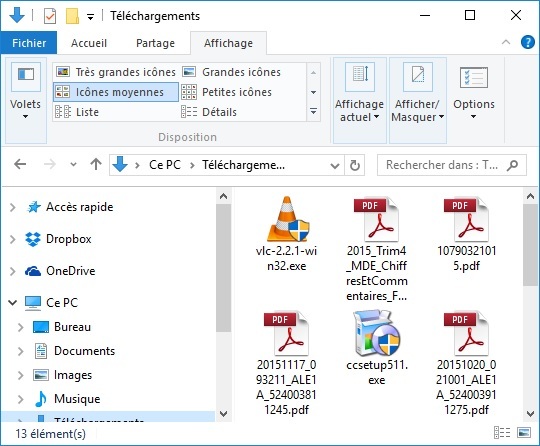
Task: Refresh the Téléchargements folder
Action: [x=355, y=165]
